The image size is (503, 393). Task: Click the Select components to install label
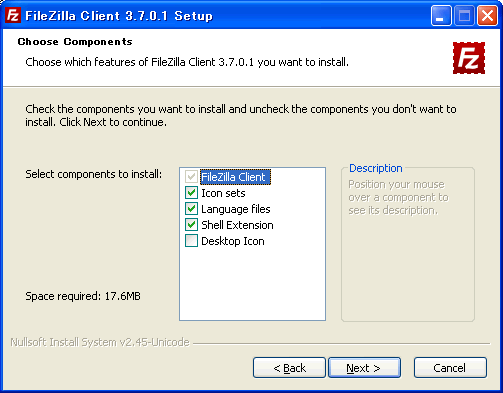click(x=94, y=174)
